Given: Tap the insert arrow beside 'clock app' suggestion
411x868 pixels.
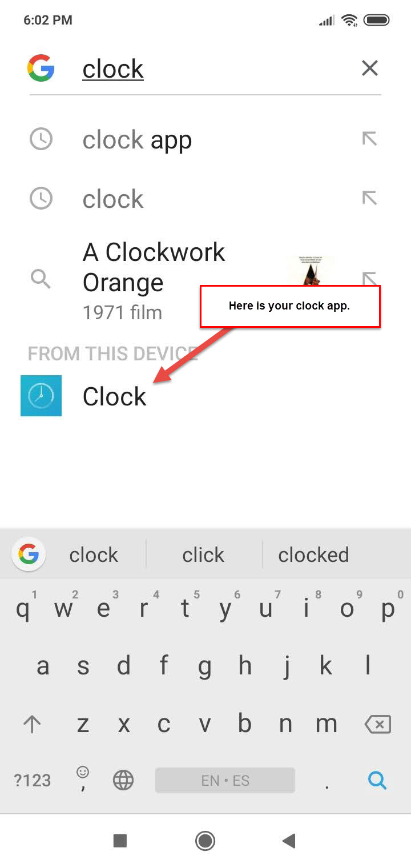Looking at the screenshot, I should click(370, 139).
